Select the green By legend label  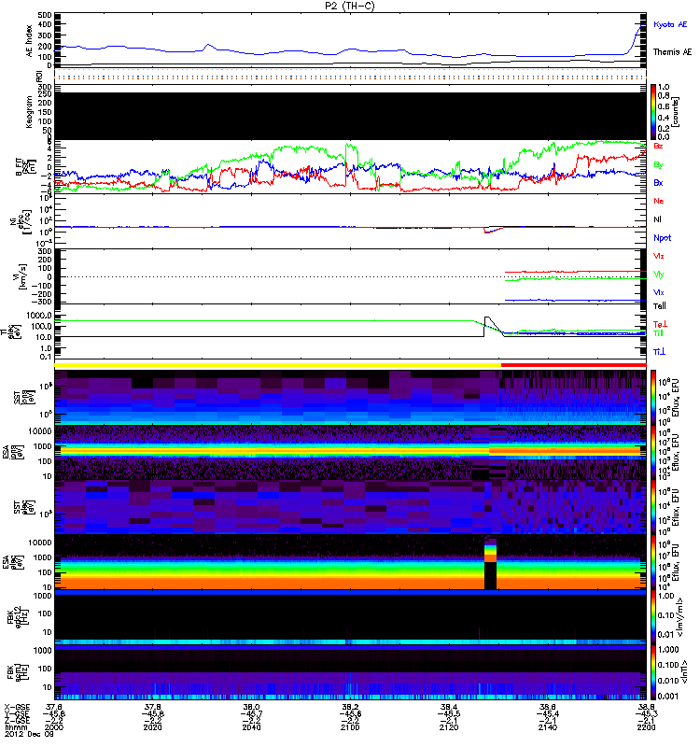pos(659,164)
